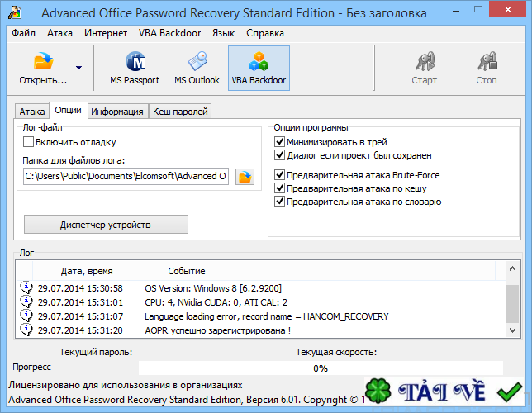This screenshot has height=413, width=532.
Task: Click info icon of 15:31:20 log entry
Action: click(x=26, y=330)
